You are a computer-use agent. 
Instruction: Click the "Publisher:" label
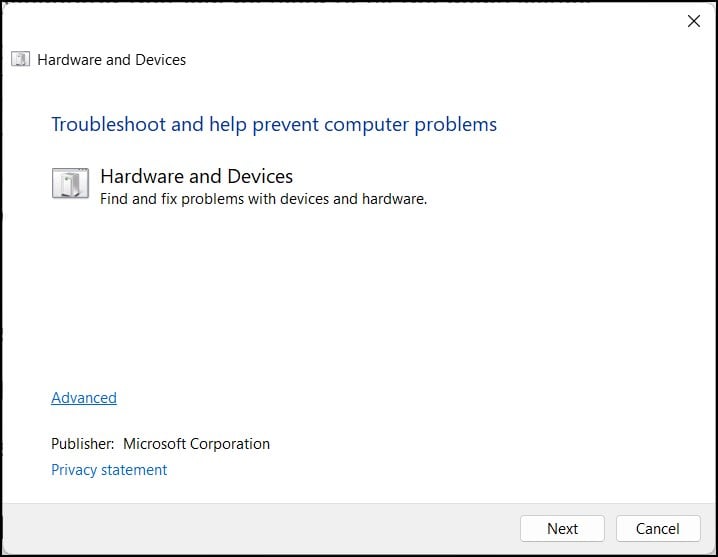click(82, 444)
